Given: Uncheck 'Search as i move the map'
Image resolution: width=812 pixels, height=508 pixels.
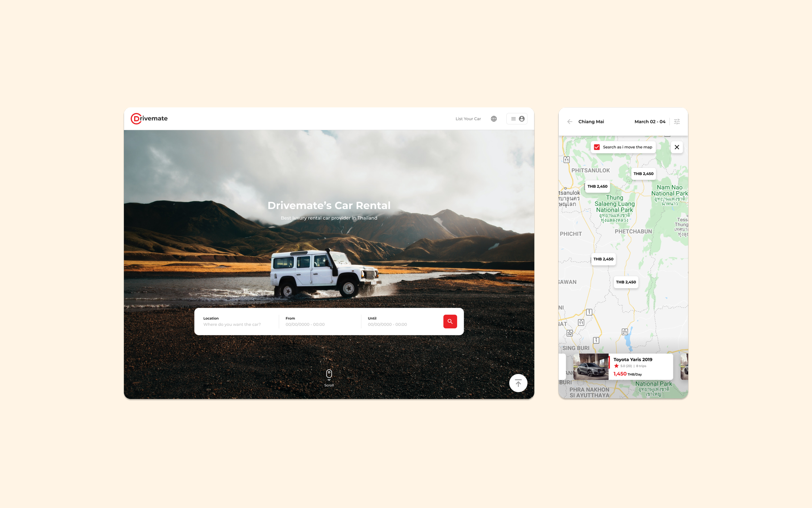Looking at the screenshot, I should [x=597, y=147].
